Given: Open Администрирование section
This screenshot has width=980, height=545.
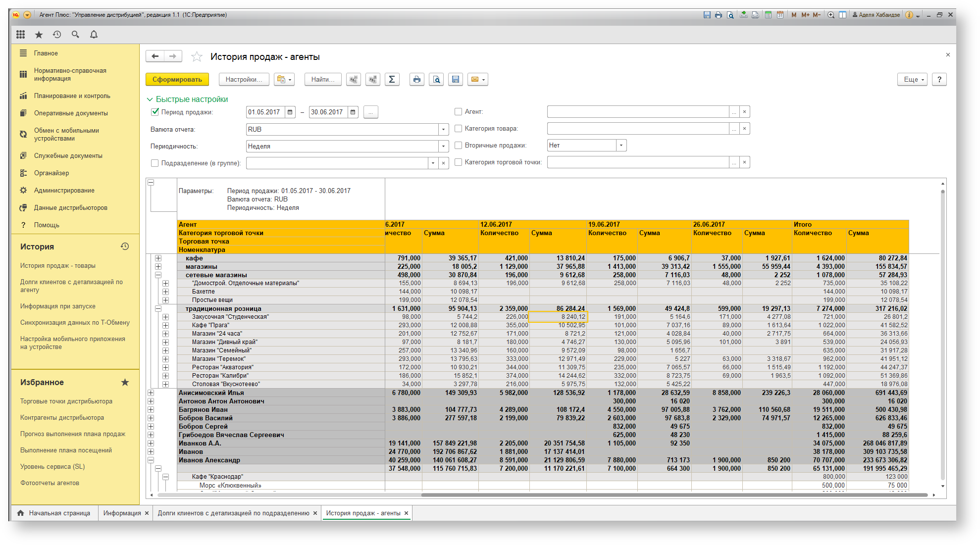Looking at the screenshot, I should pyautogui.click(x=64, y=191).
